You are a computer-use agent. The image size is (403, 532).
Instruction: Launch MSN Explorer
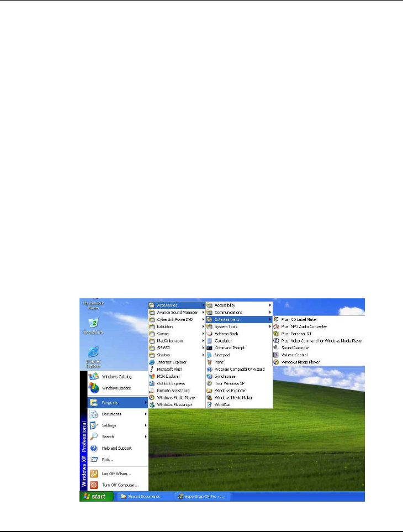(177, 376)
